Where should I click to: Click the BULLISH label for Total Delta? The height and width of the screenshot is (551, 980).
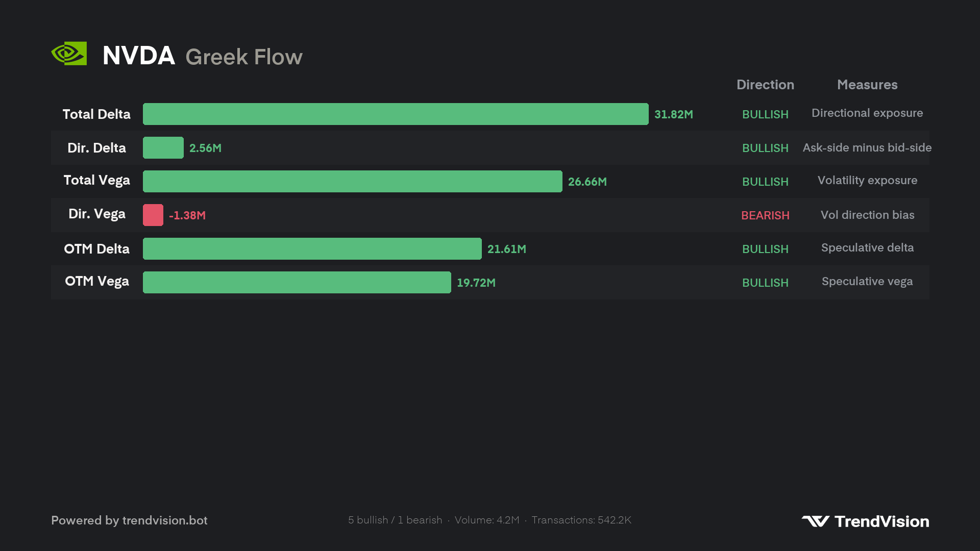pos(765,114)
